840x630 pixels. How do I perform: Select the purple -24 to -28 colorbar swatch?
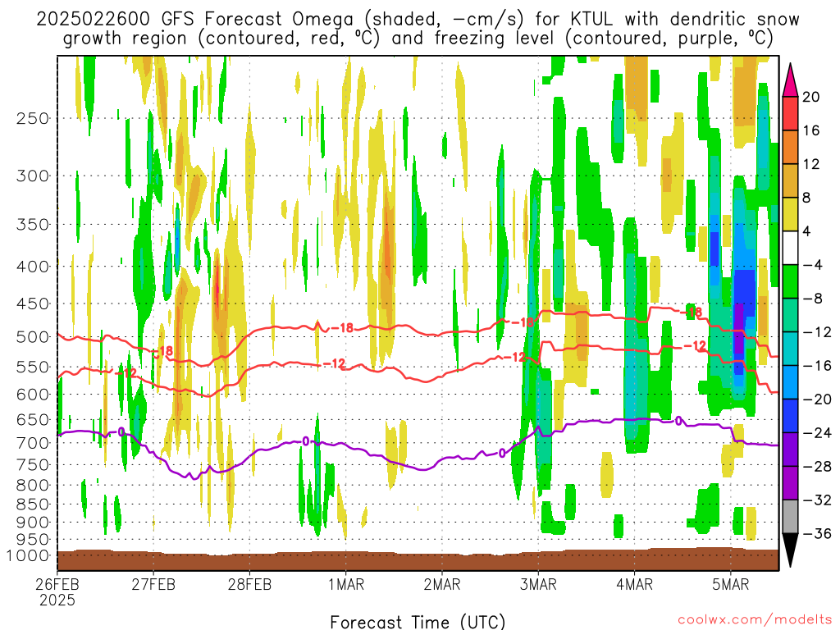(790, 450)
